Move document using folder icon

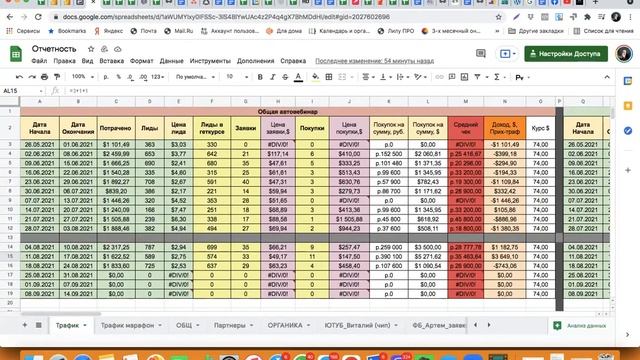point(104,49)
